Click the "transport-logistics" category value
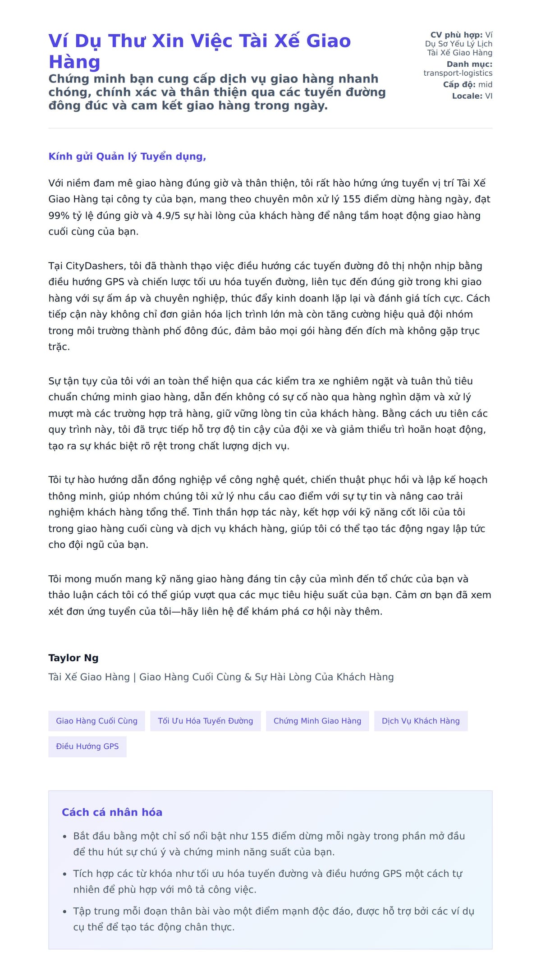The image size is (541, 980). coord(458,73)
